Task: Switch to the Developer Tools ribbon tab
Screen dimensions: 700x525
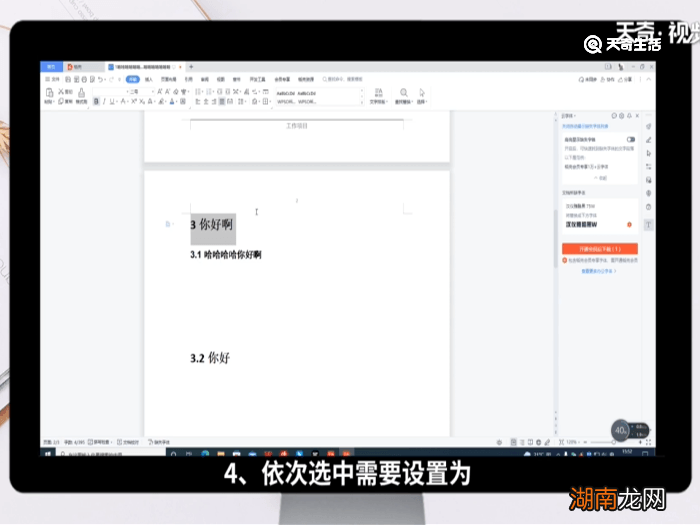Action: (257, 79)
